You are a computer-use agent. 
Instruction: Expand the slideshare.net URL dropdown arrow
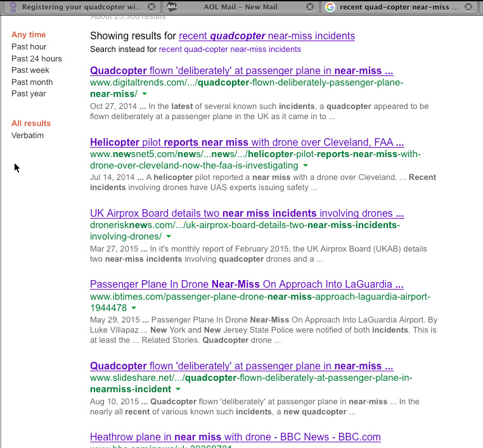click(178, 389)
